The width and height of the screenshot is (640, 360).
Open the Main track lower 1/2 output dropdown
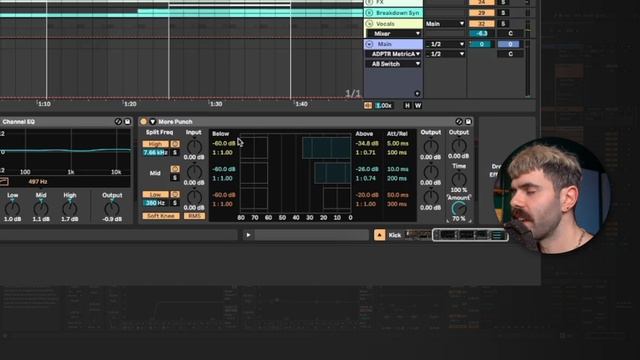pos(445,54)
